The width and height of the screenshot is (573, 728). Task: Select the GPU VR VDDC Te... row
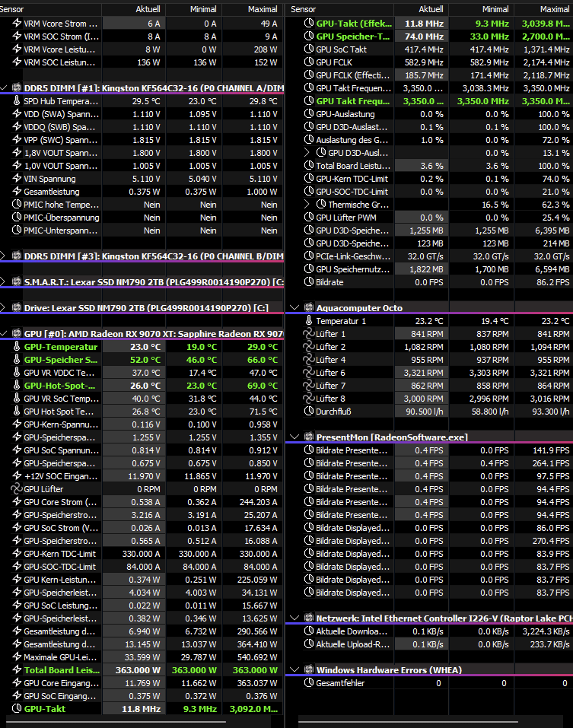(x=142, y=372)
